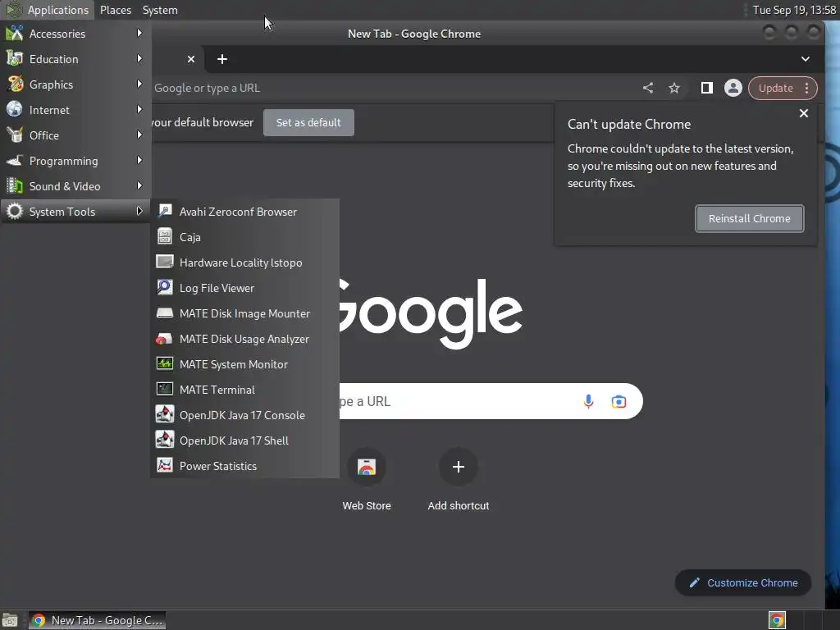This screenshot has width=840, height=630.
Task: Search by voice microphone icon
Action: click(x=588, y=401)
